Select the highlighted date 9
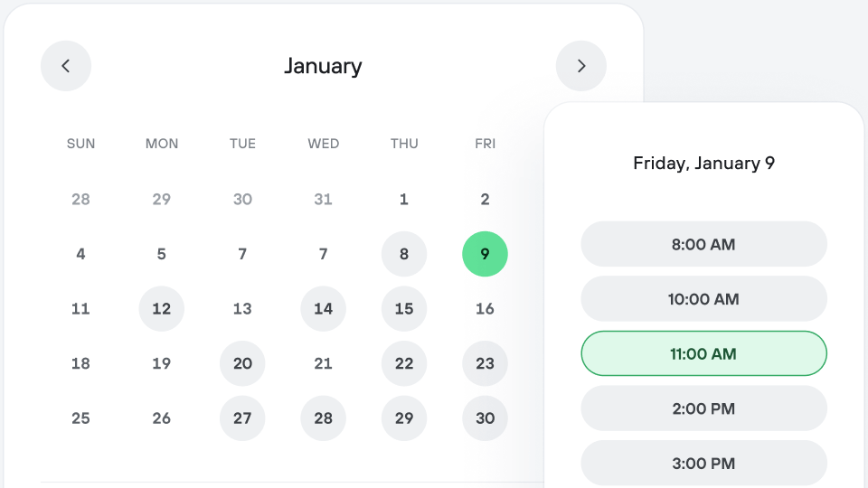 point(485,254)
